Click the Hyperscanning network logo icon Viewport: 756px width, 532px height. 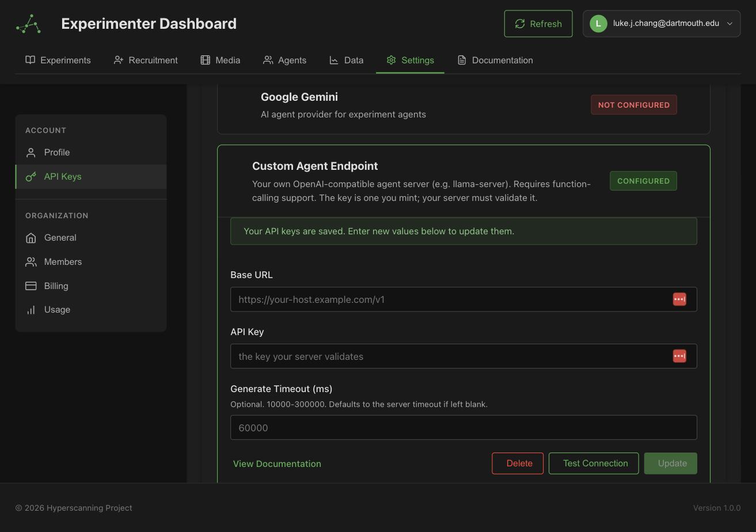click(28, 24)
